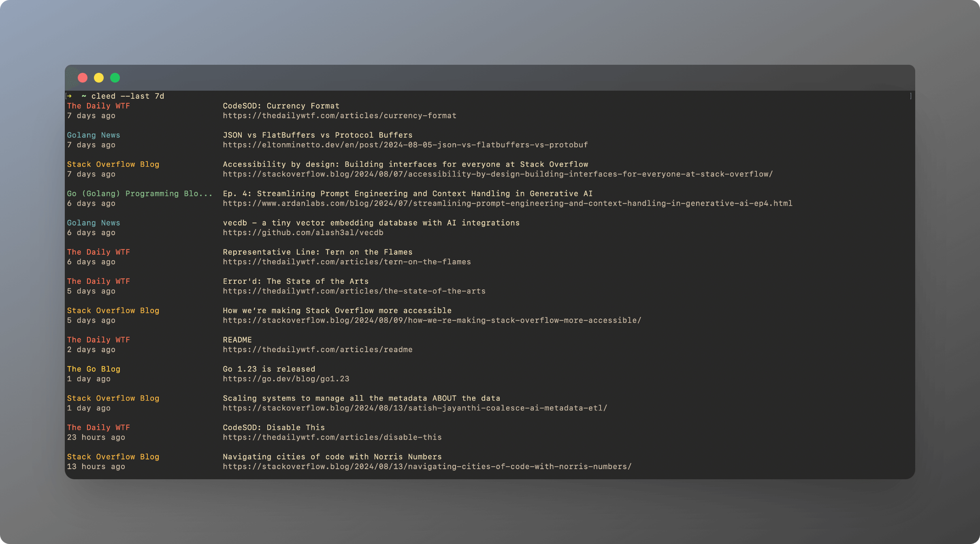Open the thedailywtf.com disable-this link
Viewport: 980px width, 544px height.
[332, 438]
